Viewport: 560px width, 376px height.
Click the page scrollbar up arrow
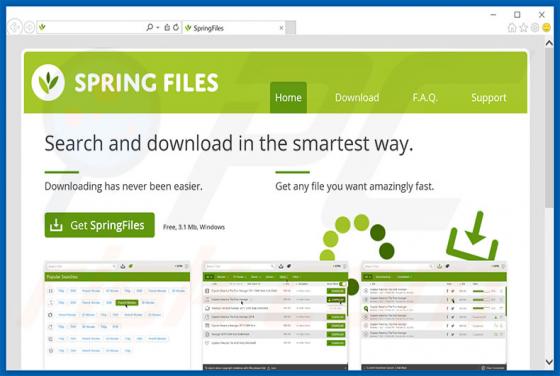coord(549,43)
